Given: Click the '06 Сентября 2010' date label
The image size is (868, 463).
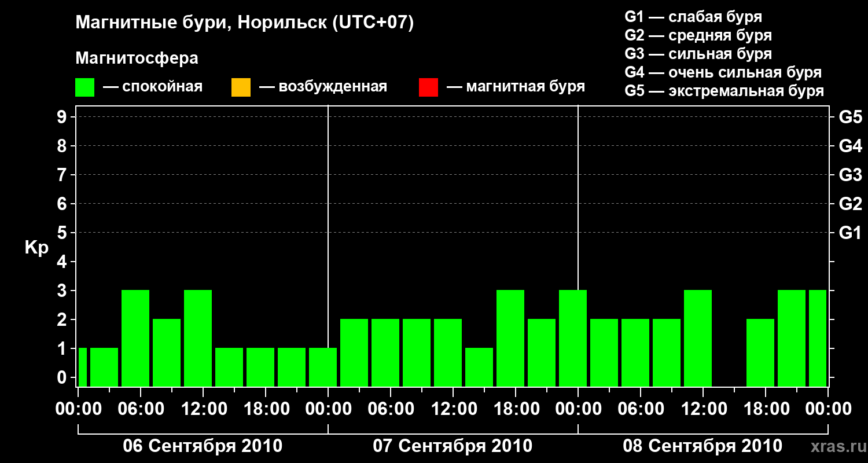Looking at the screenshot, I should point(203,446).
